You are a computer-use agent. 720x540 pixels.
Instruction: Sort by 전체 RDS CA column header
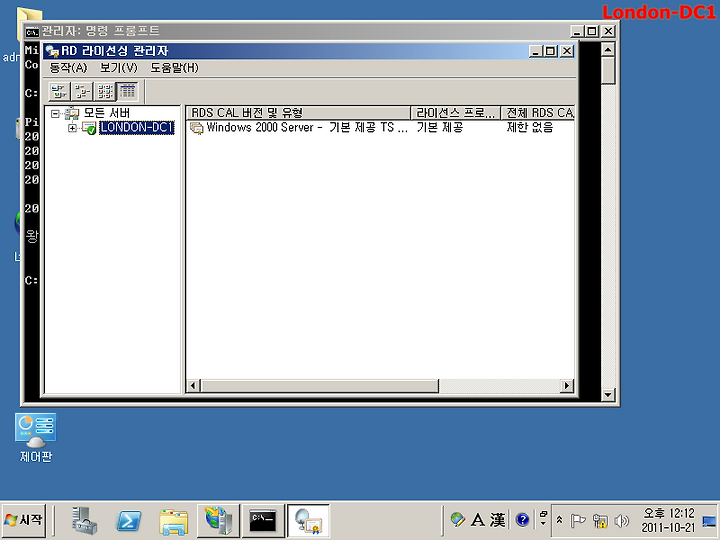point(538,113)
